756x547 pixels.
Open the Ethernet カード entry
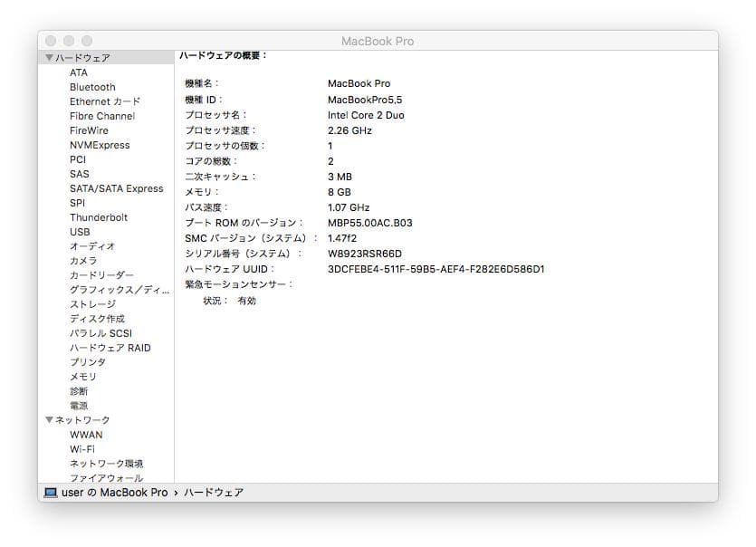coord(105,101)
